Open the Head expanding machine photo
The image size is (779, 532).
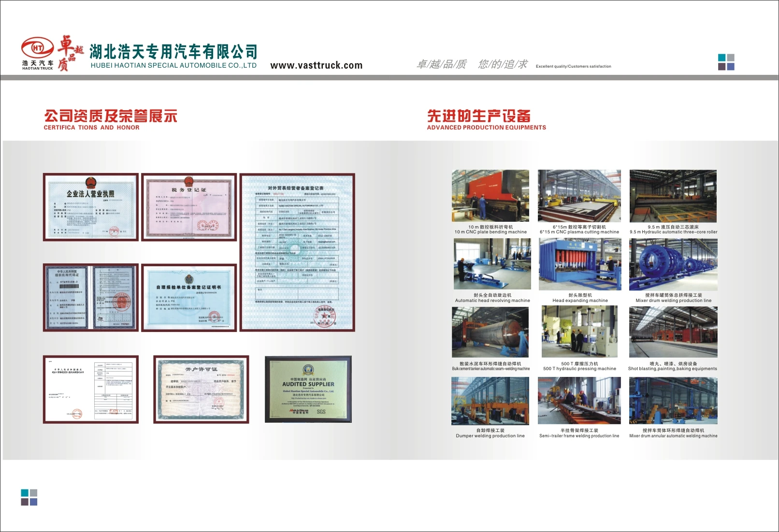click(579, 264)
